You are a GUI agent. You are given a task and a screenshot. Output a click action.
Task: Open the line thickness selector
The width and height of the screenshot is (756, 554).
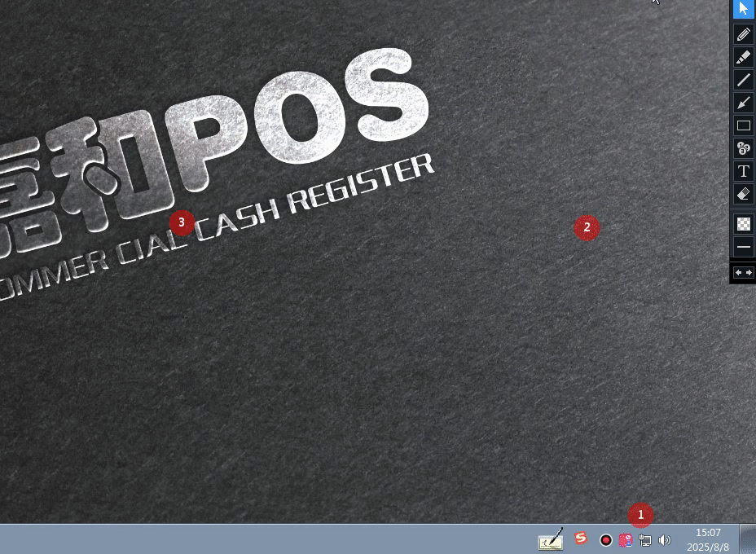click(743, 246)
